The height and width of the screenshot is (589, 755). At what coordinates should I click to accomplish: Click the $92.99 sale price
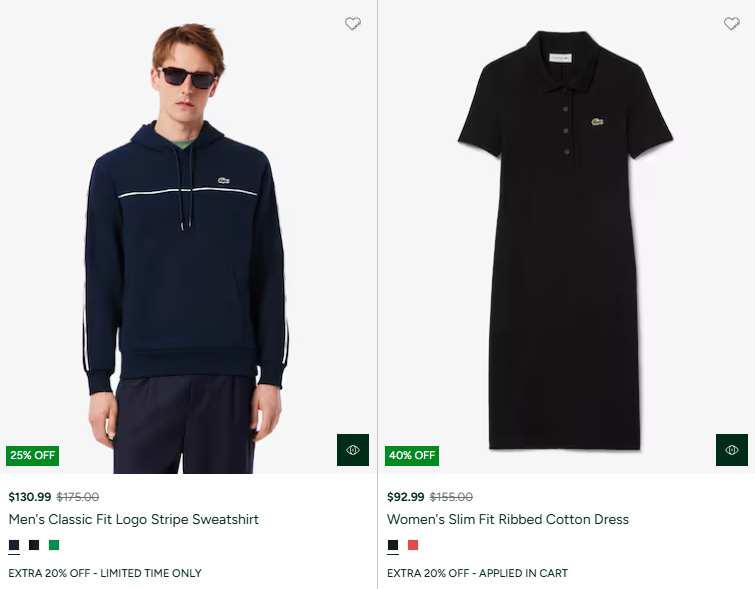(406, 497)
